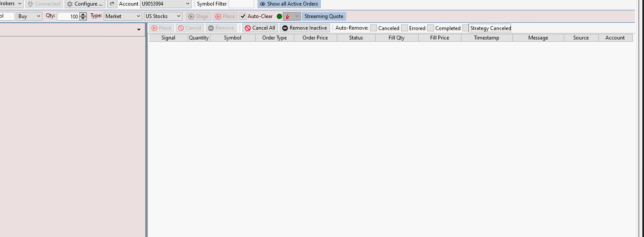Click the Cancel button in orders toolbar
644x237 pixels.
coord(189,28)
